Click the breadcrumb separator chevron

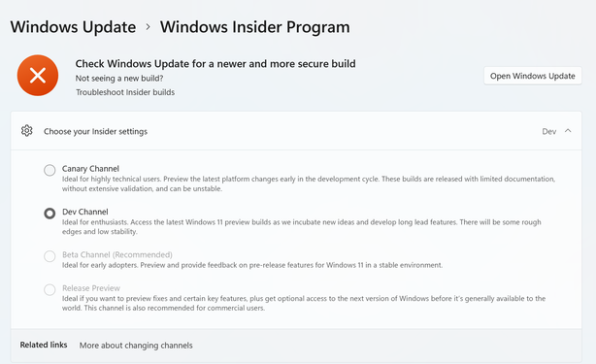click(149, 27)
